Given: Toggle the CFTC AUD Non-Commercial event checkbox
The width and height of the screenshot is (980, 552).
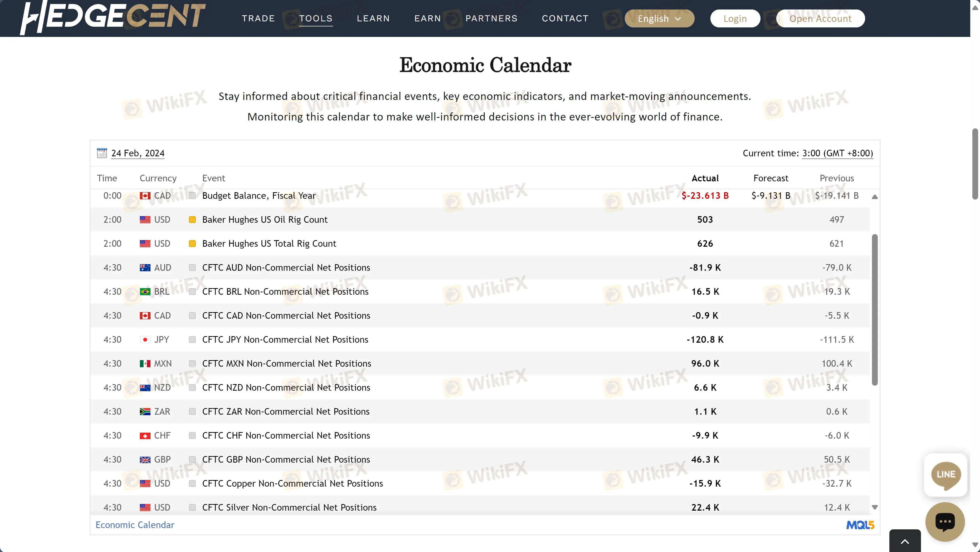Looking at the screenshot, I should [192, 267].
